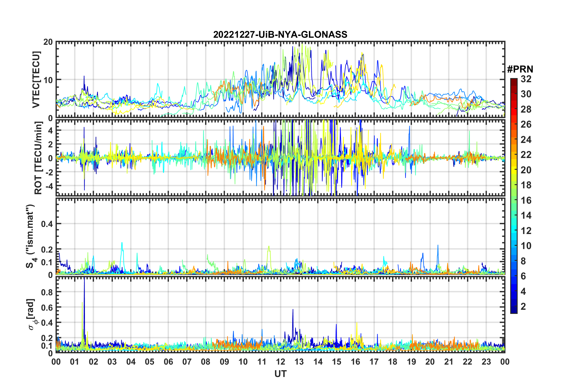Screen dimensions: 561x392
Task: Click the PRN colorbar gradient strip
Action: point(514,196)
